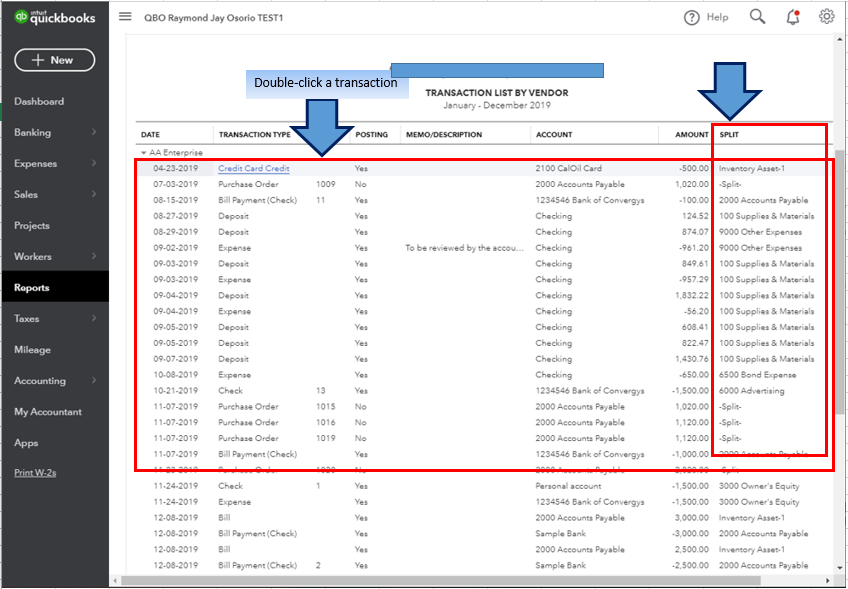Screen dimensions: 848x589
Task: Click the vertical scrollbar of the report
Action: tap(839, 281)
